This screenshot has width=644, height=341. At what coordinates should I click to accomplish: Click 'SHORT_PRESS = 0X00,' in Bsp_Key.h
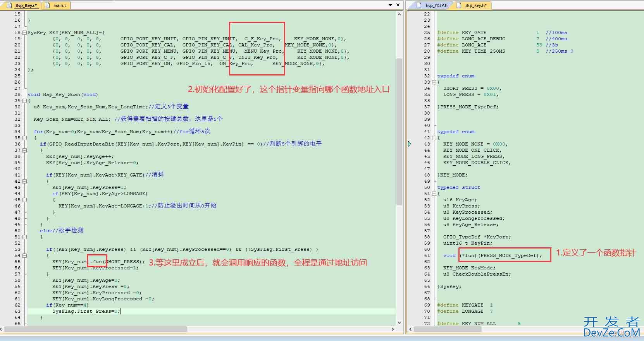coord(473,88)
